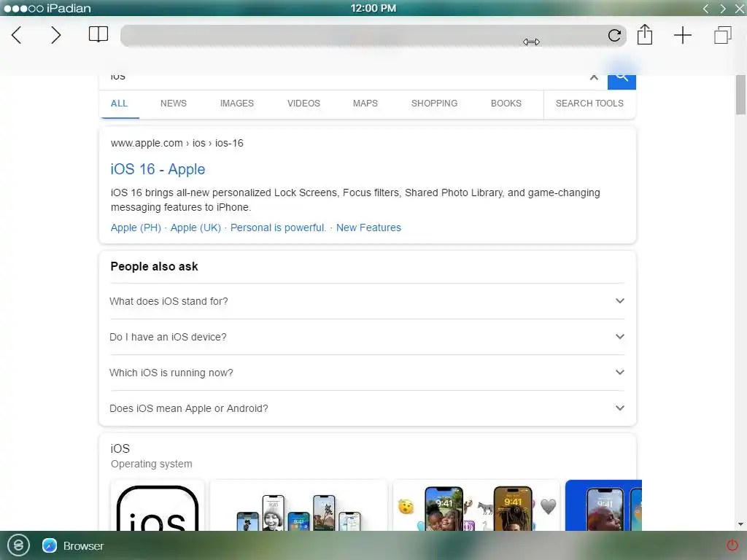Switch to the VIDEOS tab
This screenshot has height=560, width=747.
click(303, 104)
